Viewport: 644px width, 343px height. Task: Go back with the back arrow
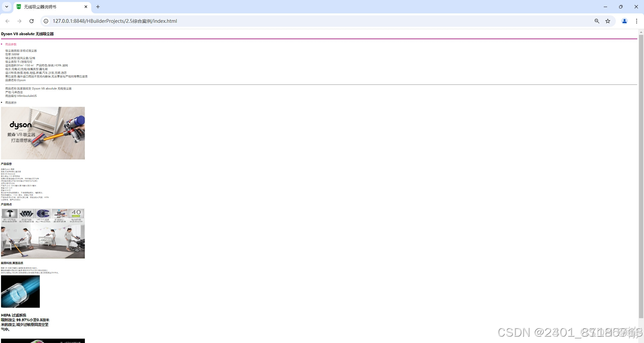click(x=7, y=21)
